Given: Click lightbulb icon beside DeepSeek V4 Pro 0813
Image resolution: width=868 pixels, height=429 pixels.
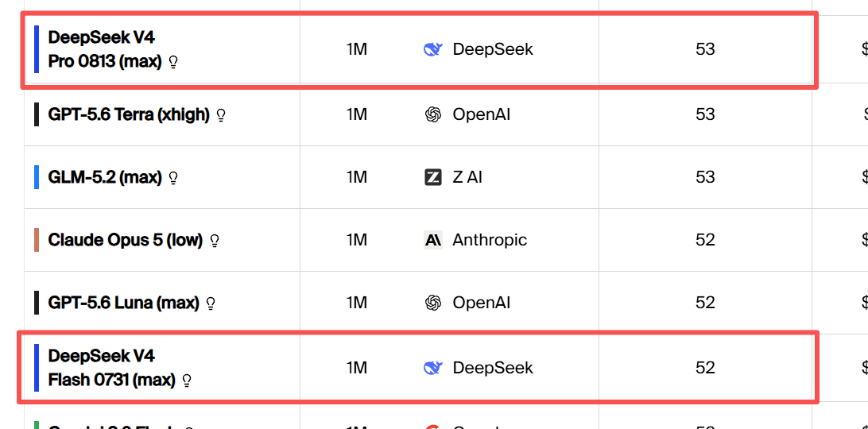Looking at the screenshot, I should [x=173, y=62].
